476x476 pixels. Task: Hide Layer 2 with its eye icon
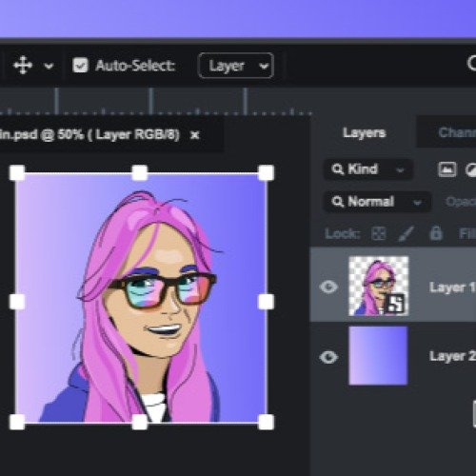pyautogui.click(x=328, y=357)
